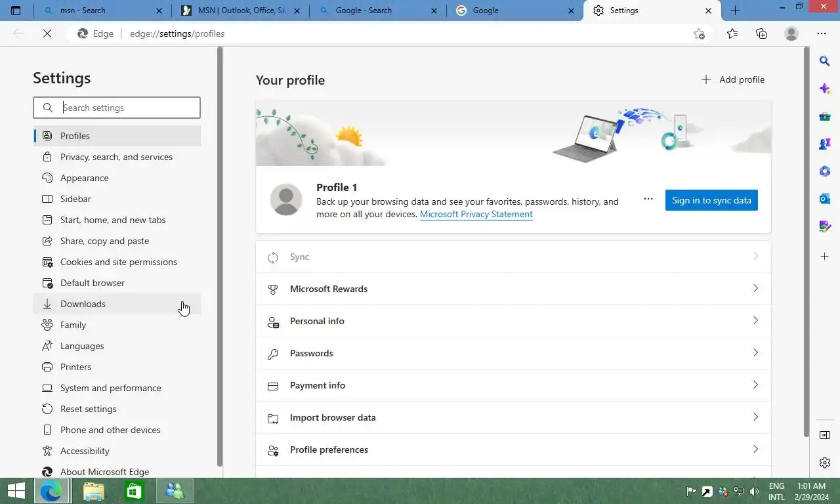
Task: Open Reset settings
Action: [x=117, y=409]
